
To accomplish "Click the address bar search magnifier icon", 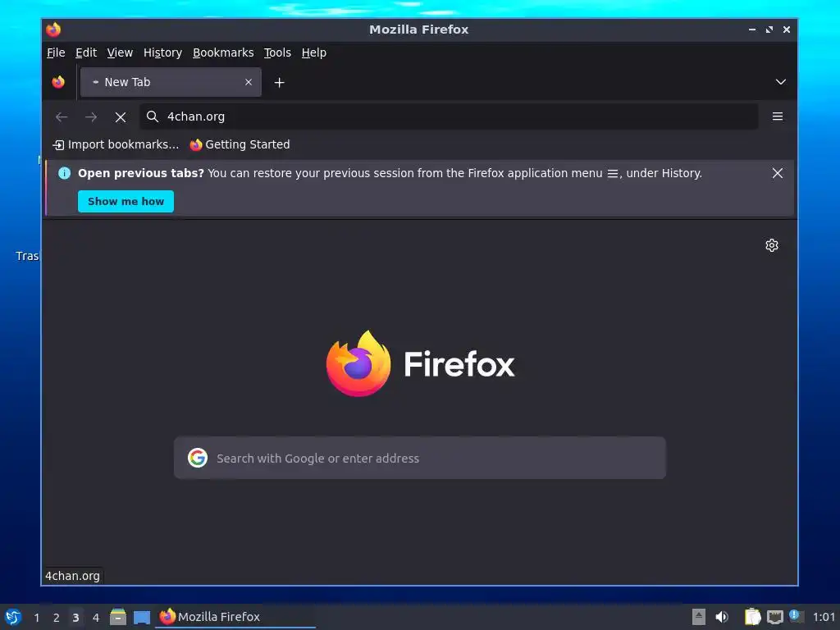I will pyautogui.click(x=153, y=116).
